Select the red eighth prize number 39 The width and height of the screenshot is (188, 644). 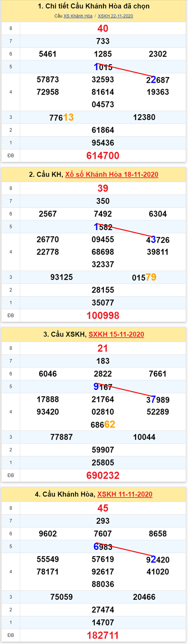click(103, 188)
